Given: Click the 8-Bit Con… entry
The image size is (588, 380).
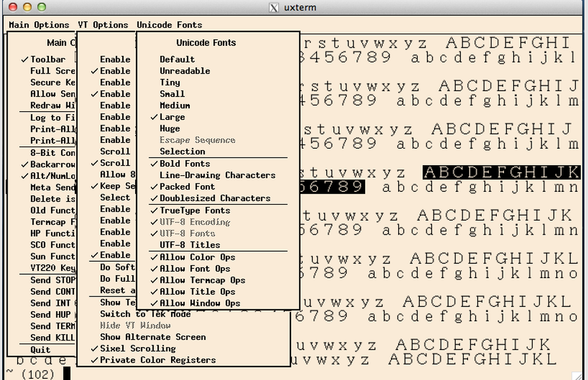Looking at the screenshot, I should point(52,153).
